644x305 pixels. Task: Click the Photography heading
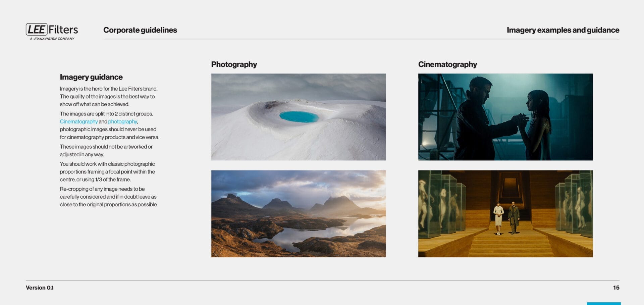(x=234, y=64)
